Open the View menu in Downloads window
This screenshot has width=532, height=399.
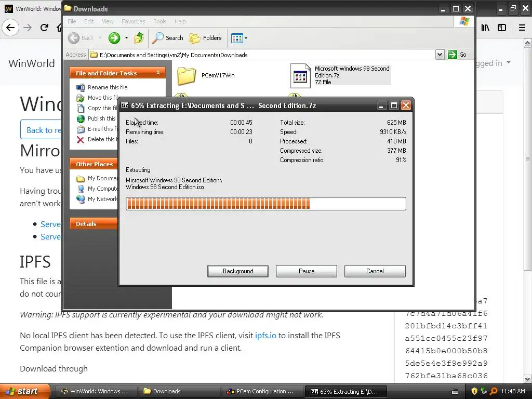(108, 21)
